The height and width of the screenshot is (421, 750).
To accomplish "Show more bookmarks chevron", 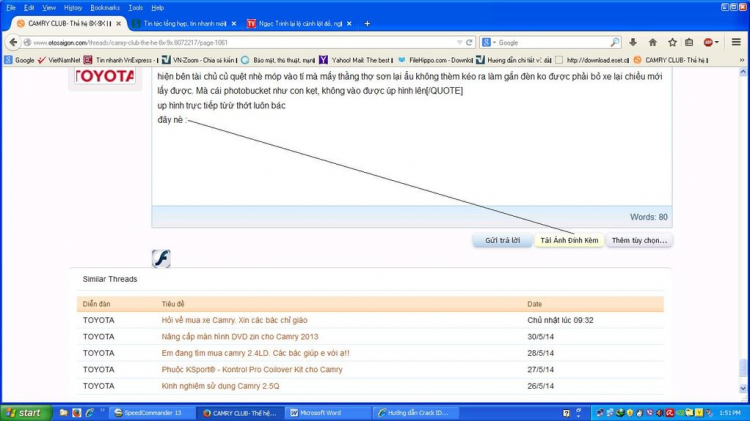I will [x=741, y=60].
